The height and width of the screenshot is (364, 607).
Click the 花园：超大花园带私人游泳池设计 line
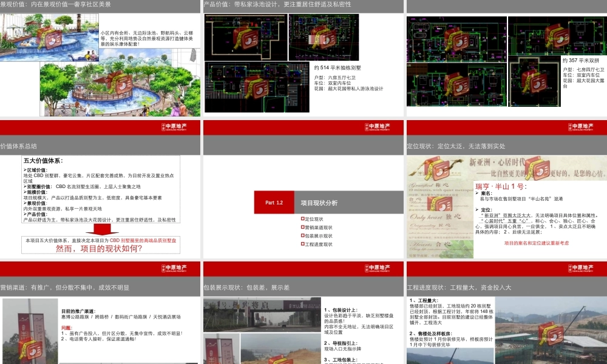click(348, 89)
